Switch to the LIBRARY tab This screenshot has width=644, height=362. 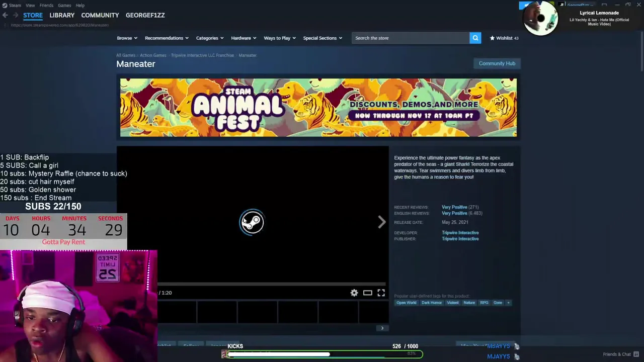tap(62, 15)
